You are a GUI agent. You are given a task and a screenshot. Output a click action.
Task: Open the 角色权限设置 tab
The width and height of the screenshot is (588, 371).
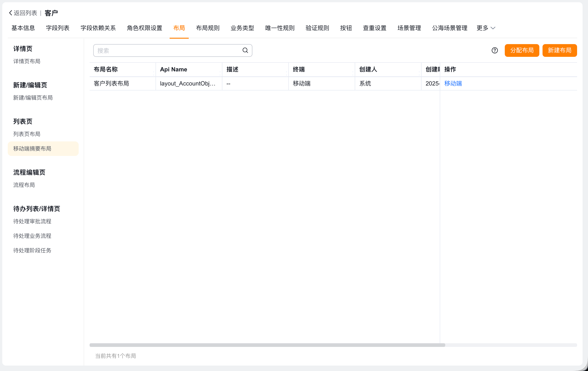[145, 28]
